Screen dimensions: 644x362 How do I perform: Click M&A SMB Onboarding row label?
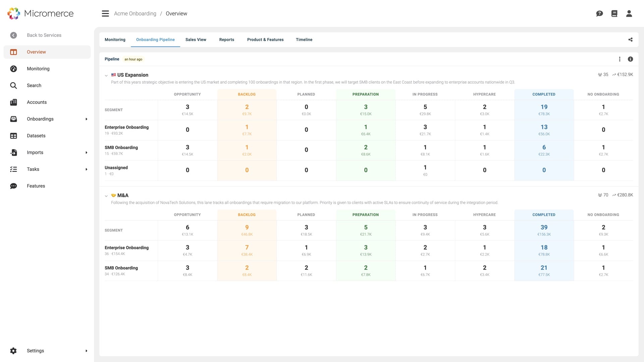pyautogui.click(x=121, y=268)
